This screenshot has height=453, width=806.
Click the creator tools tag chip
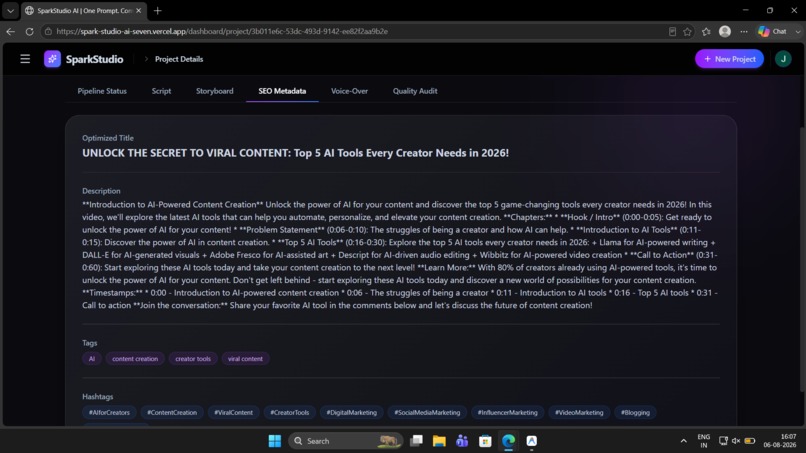pos(193,359)
